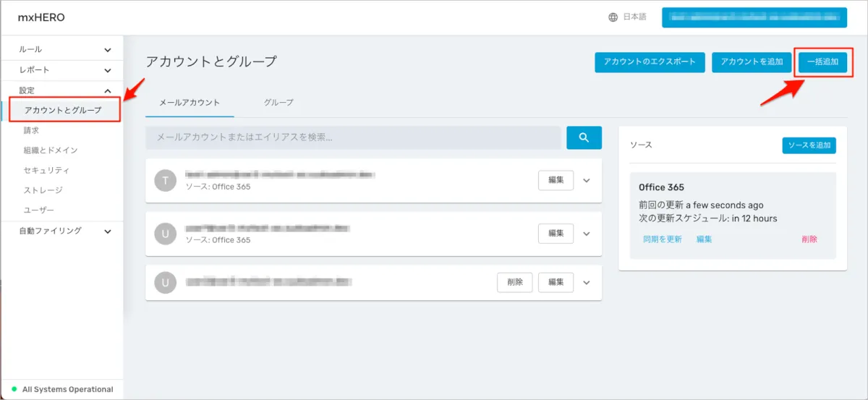Click the T avatar of first account
Viewport: 868px width, 400px height.
[165, 180]
